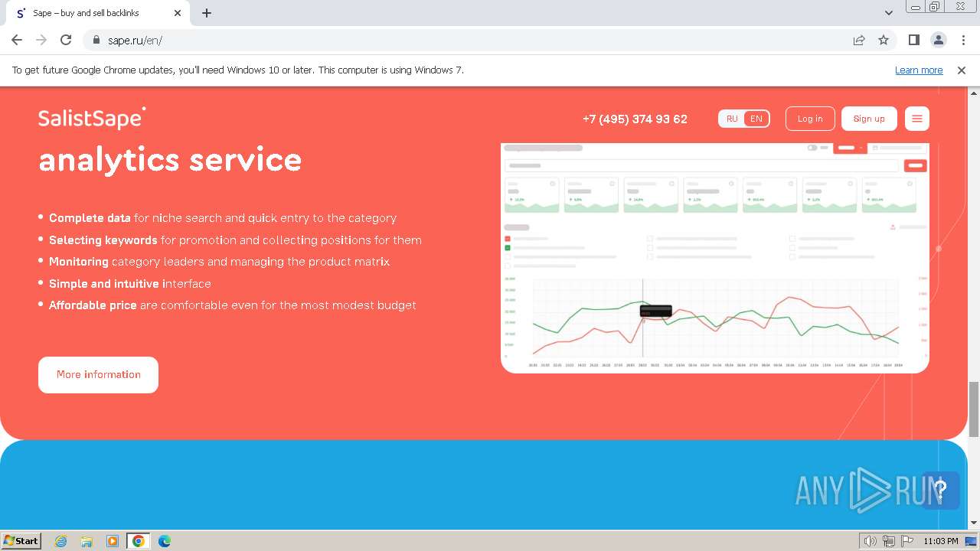
Task: Open the Chrome three-dot menu
Action: [962, 40]
